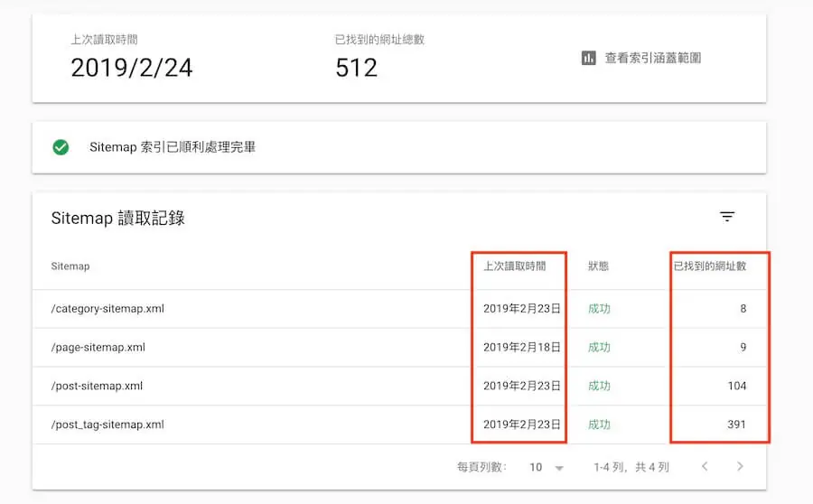
Task: Click URL count 8
Action: 743,309
